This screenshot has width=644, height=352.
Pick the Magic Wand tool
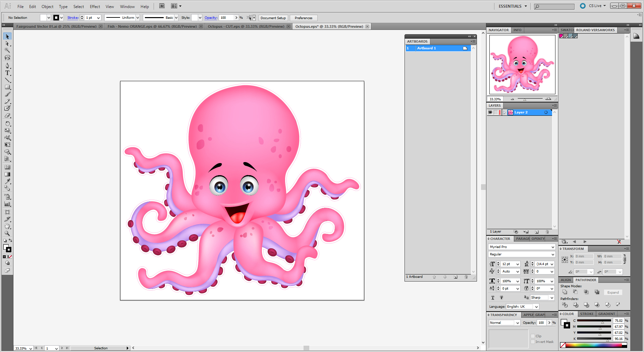tap(7, 50)
